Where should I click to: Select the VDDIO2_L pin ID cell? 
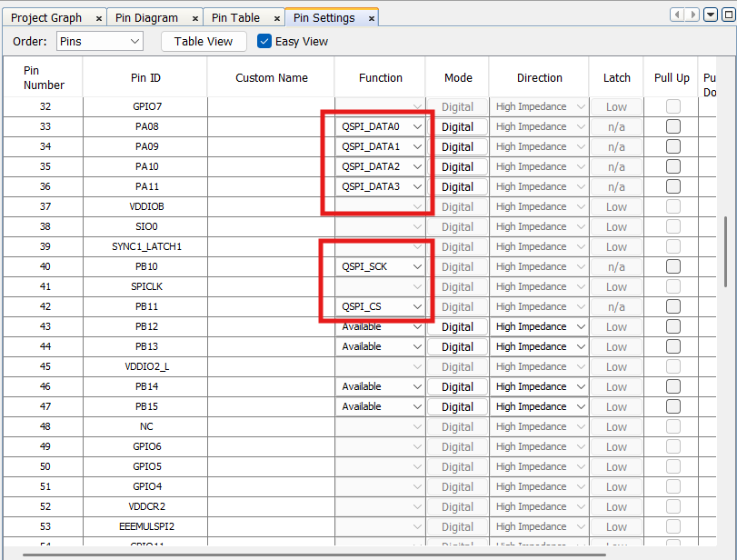[x=146, y=366]
